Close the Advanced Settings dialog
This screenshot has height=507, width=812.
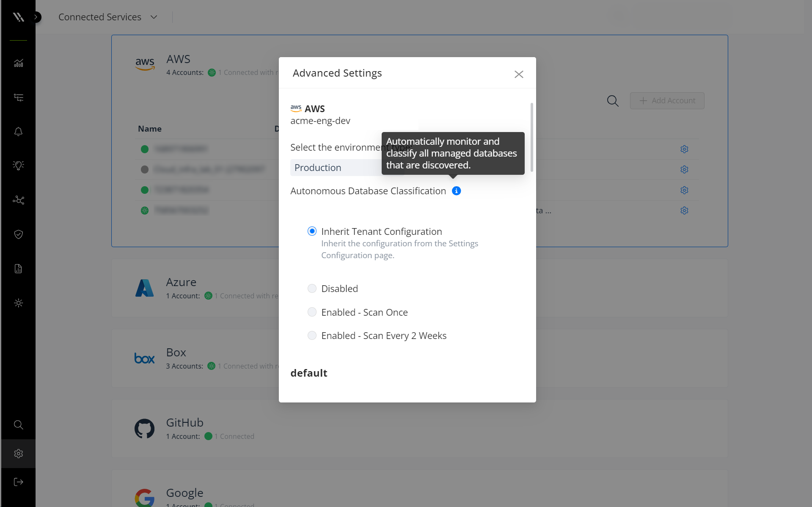point(519,74)
